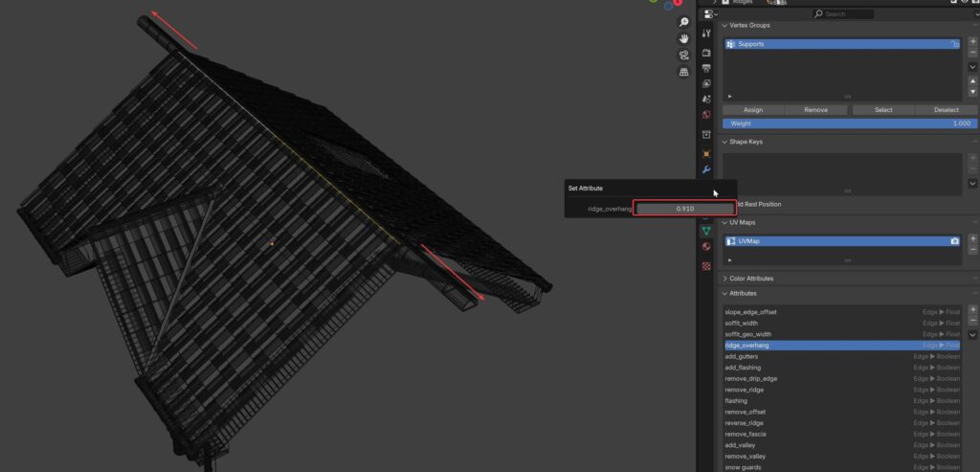Select the remove_offset attribute
Viewport: 980px width, 472px height.
[842, 412]
